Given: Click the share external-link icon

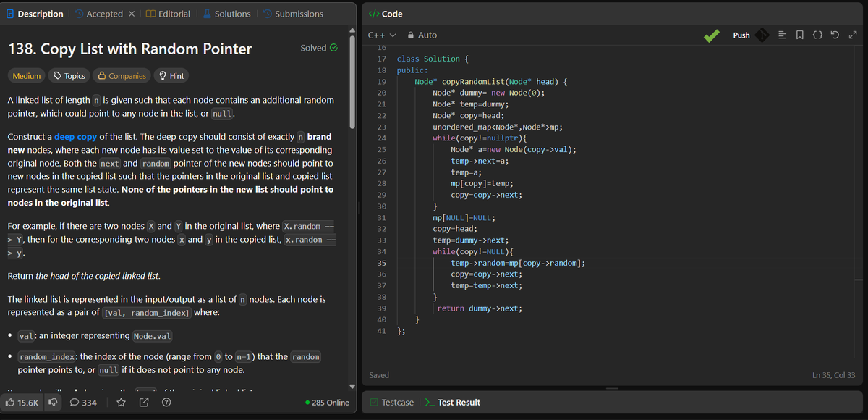Looking at the screenshot, I should coord(144,403).
